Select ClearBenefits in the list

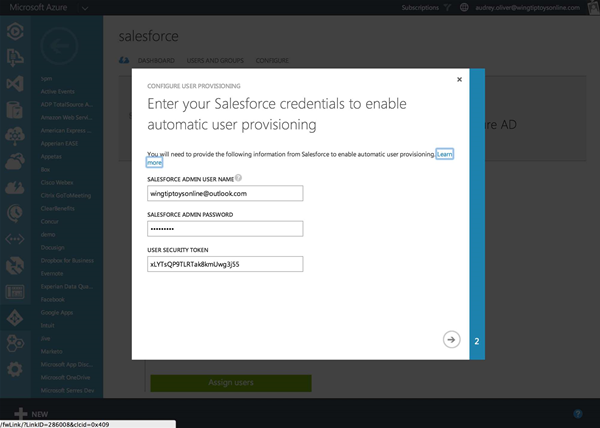[57, 208]
